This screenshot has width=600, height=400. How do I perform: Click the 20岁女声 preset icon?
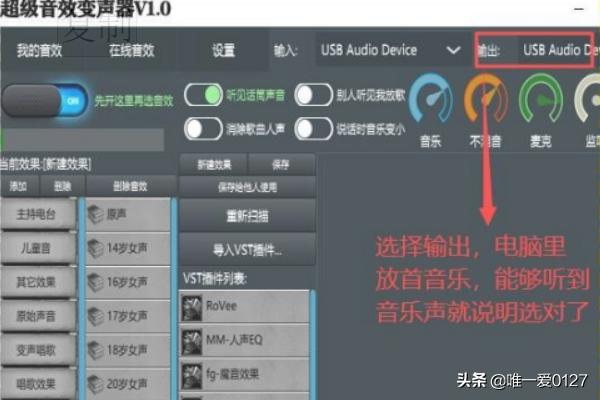(96, 384)
